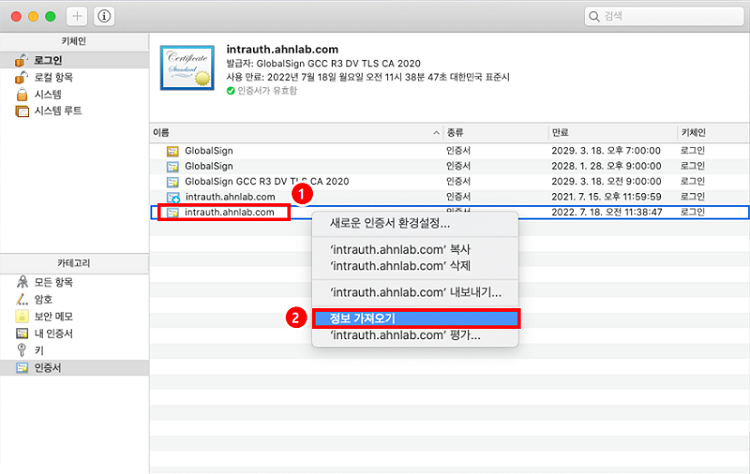This screenshot has width=750, height=474.
Task: Choose 새로운 인증서 환경설정... menu item
Action: 415,224
